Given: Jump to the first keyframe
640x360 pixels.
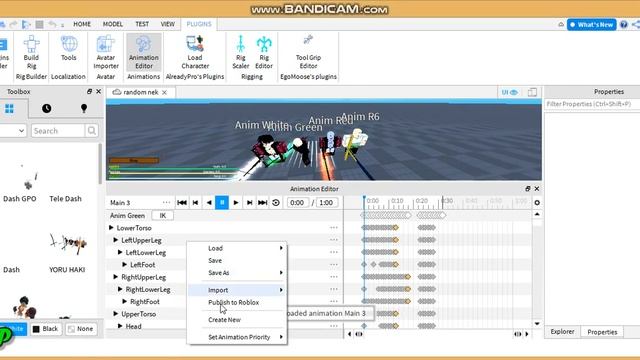Looking at the screenshot, I should [182, 202].
